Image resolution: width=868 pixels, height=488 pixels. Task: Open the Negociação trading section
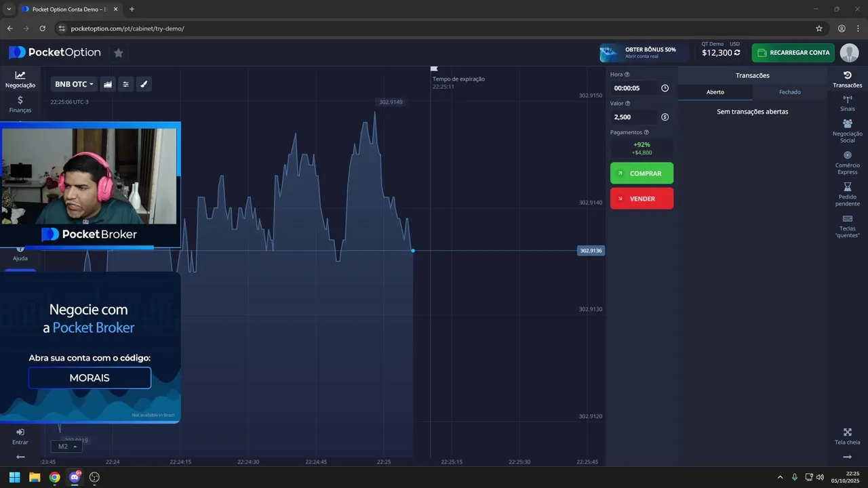tap(20, 79)
